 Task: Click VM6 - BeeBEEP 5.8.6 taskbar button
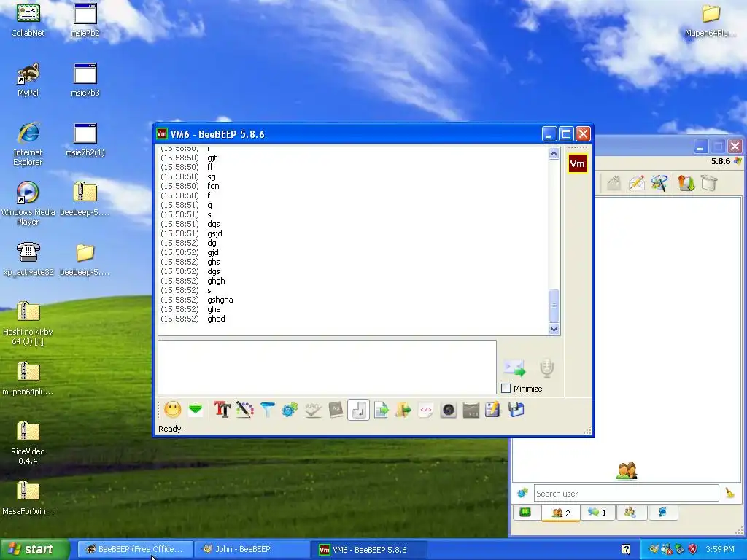[368, 550]
